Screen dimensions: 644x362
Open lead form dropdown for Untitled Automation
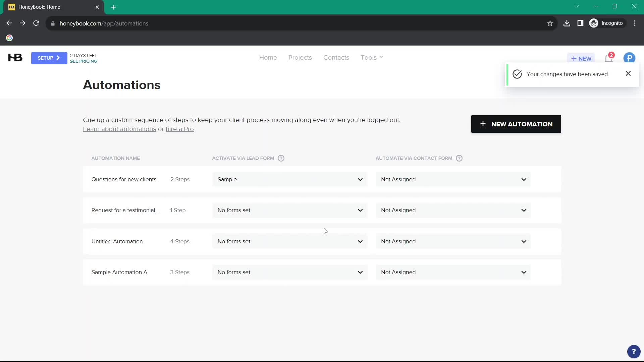click(290, 241)
